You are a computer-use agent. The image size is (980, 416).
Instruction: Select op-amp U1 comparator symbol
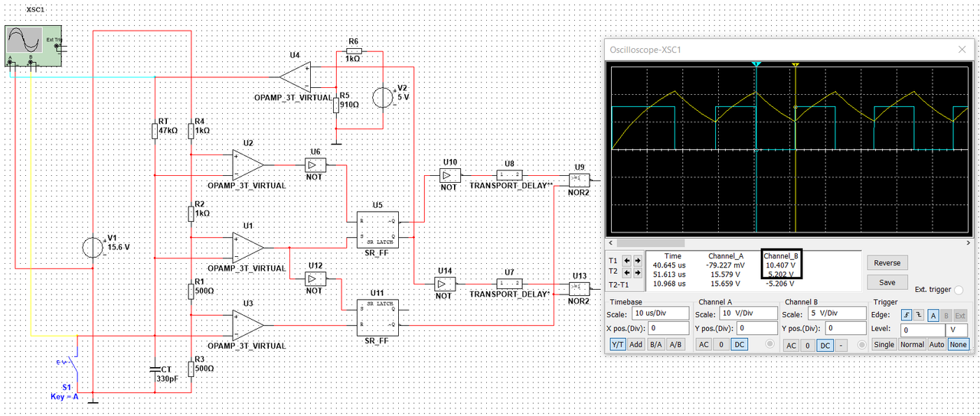(x=248, y=248)
